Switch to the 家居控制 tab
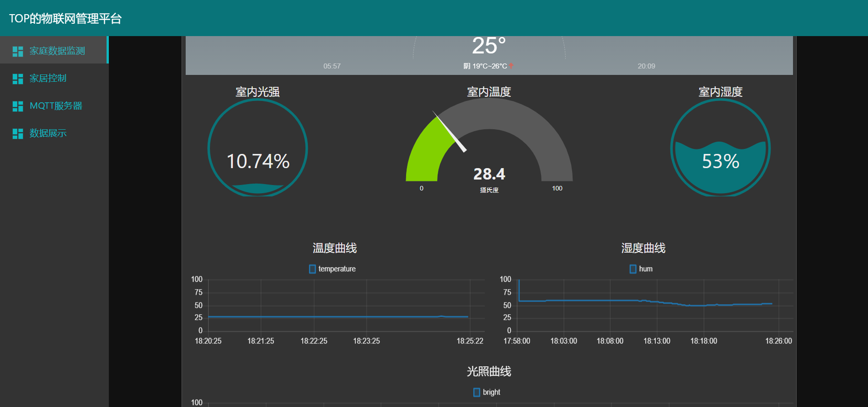 tap(54, 77)
